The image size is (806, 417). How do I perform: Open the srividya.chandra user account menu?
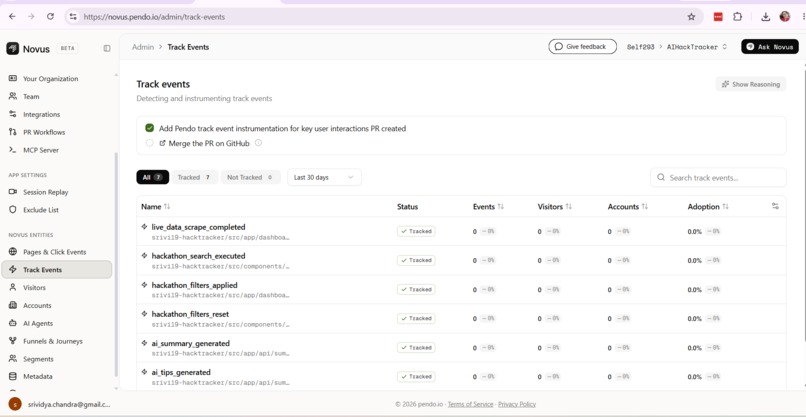pos(60,404)
